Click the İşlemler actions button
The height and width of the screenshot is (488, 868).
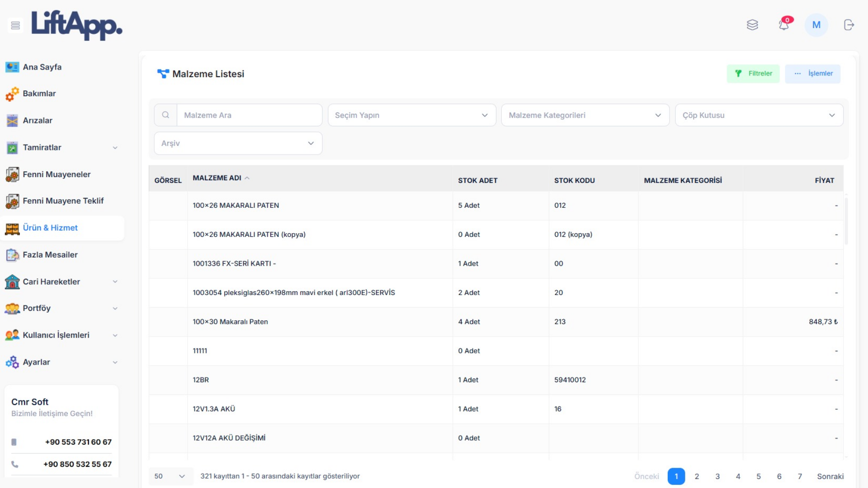coord(812,74)
